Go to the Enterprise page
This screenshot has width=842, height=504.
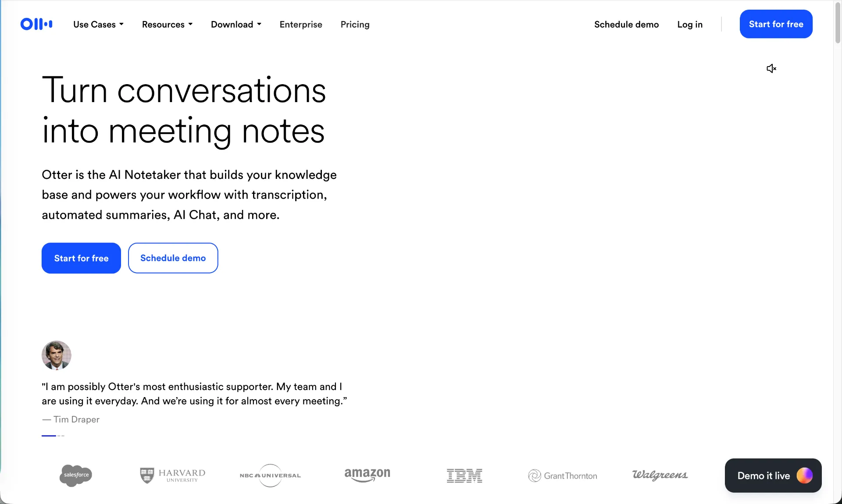point(301,25)
